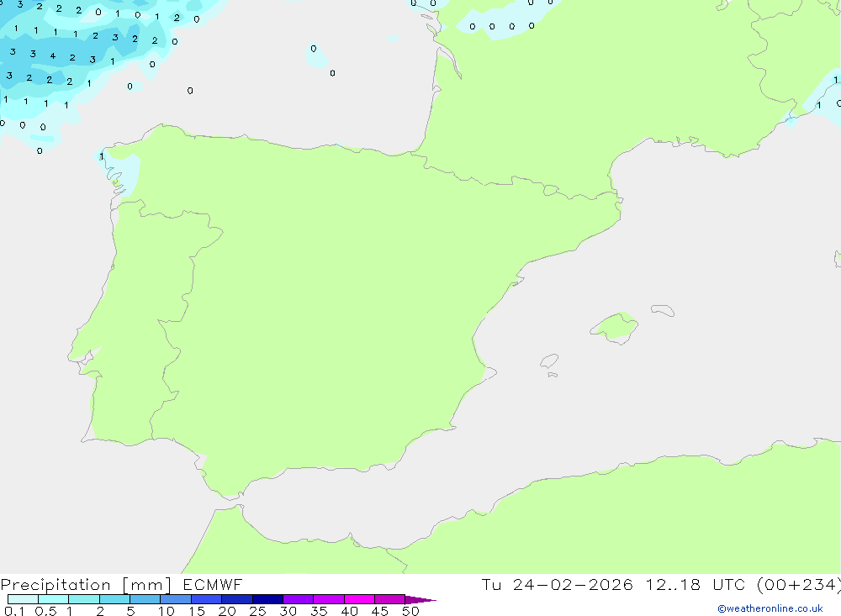Screen dimensions: 841x616
Task: Click the "24-02-2026" forecast date
Action: click(x=573, y=585)
